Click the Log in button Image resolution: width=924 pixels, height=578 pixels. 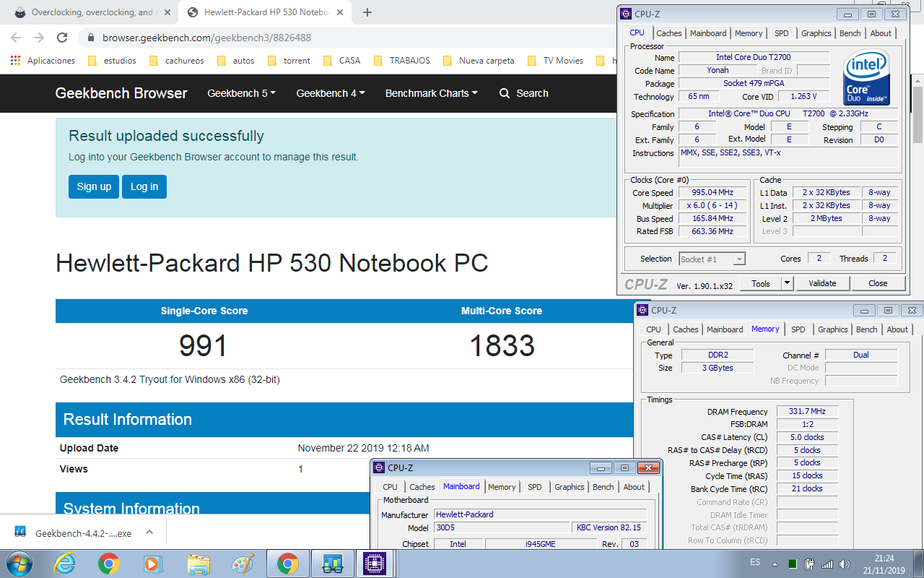144,186
